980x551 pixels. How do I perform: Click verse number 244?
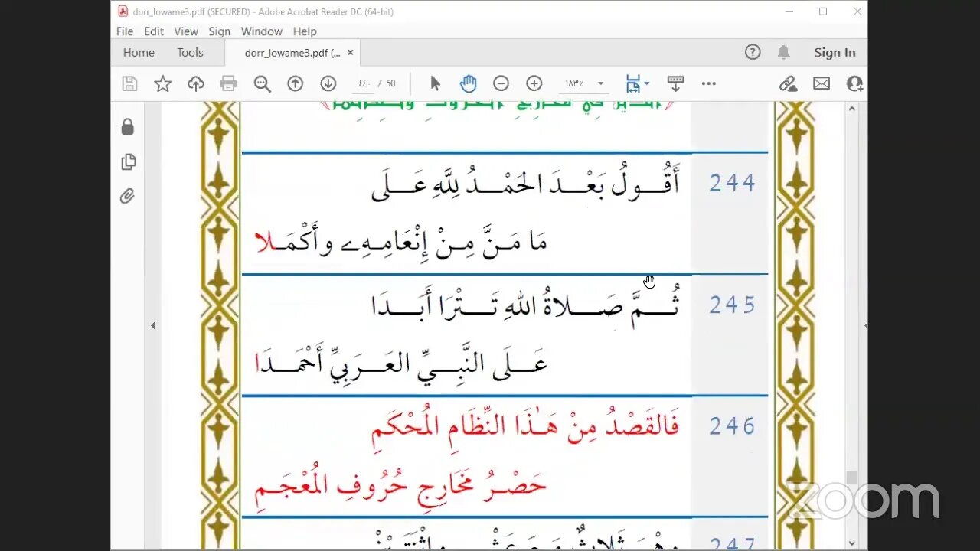click(732, 183)
